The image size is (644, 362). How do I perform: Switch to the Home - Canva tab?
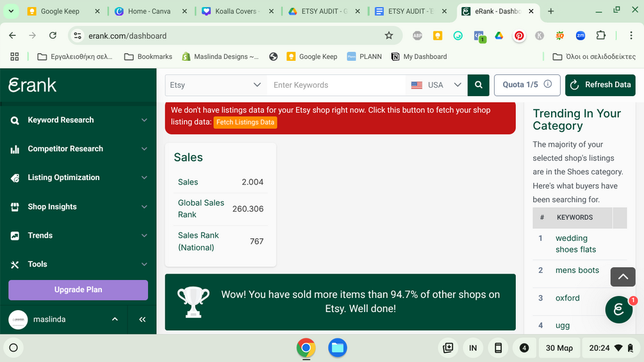click(x=149, y=12)
